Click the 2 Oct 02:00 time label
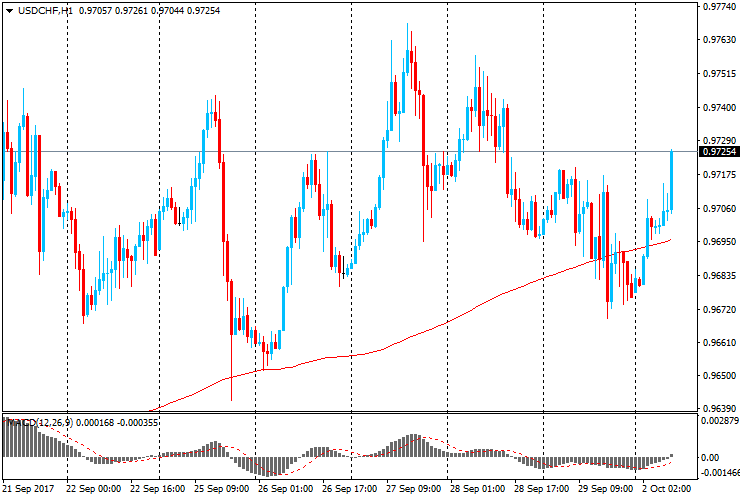 [x=666, y=488]
